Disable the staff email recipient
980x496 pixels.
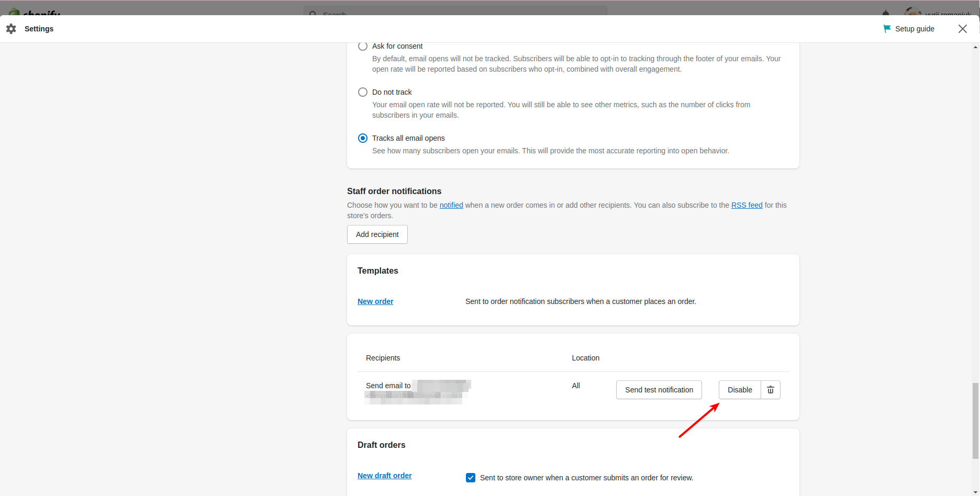click(x=739, y=390)
